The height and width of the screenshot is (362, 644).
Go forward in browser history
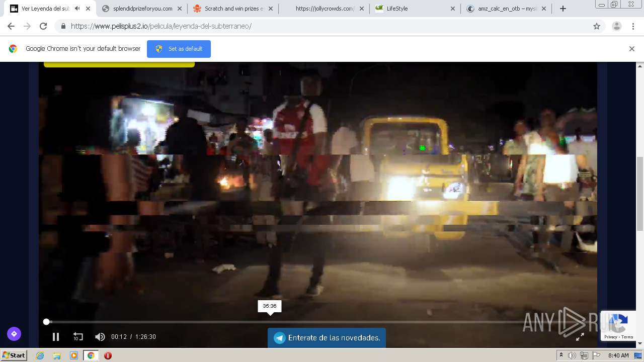tap(27, 26)
